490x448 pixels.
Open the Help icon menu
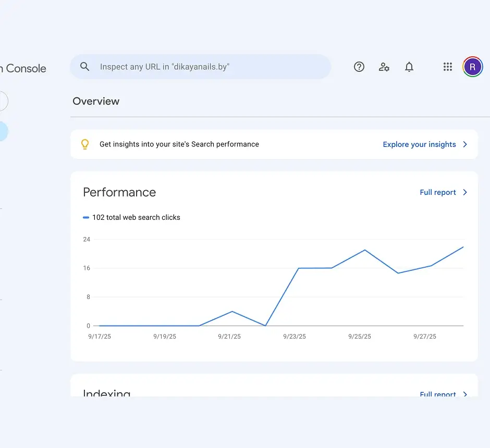tap(359, 67)
